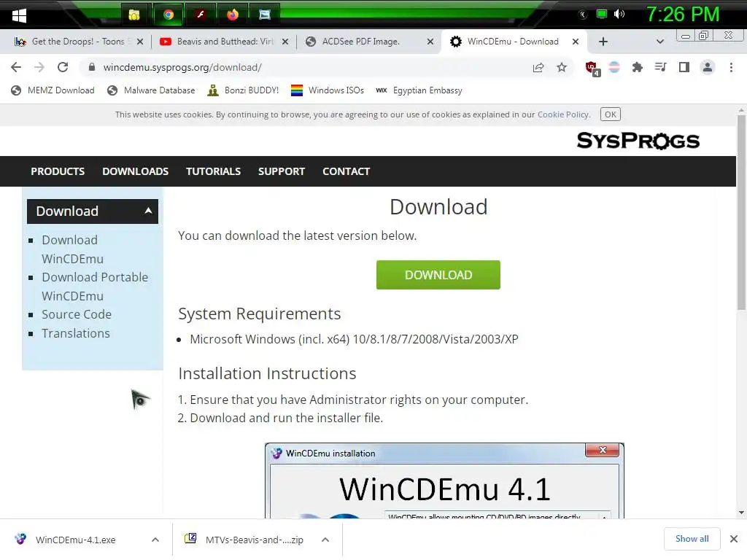Open the striped flag extension icon
This screenshot has width=747, height=560.
coord(614,67)
